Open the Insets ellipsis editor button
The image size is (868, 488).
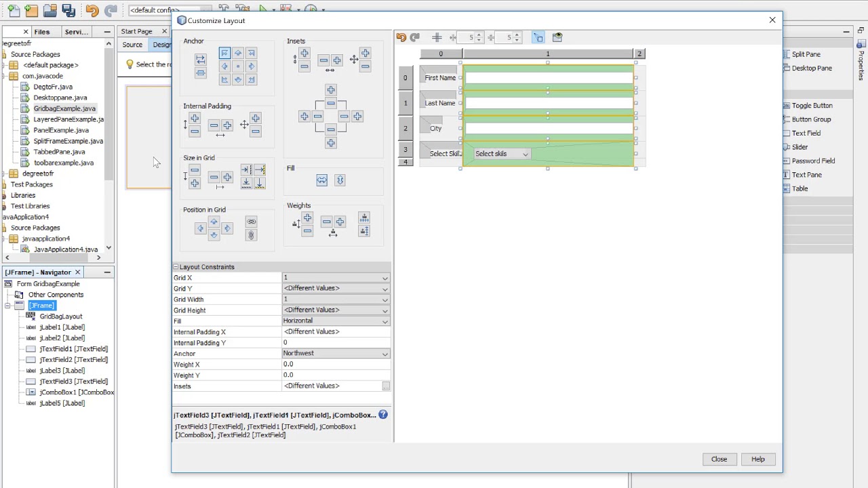[386, 386]
